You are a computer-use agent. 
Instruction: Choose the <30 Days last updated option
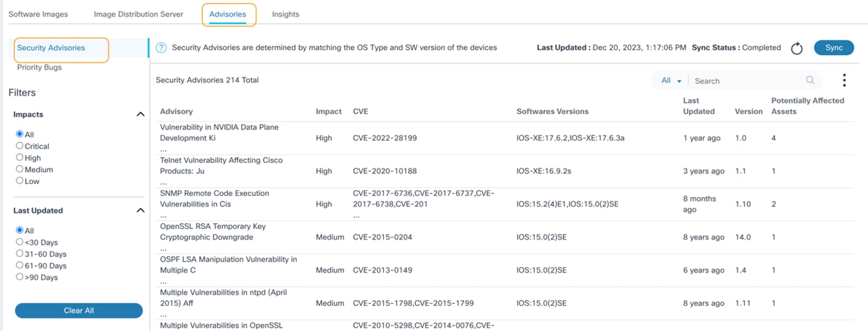click(20, 242)
